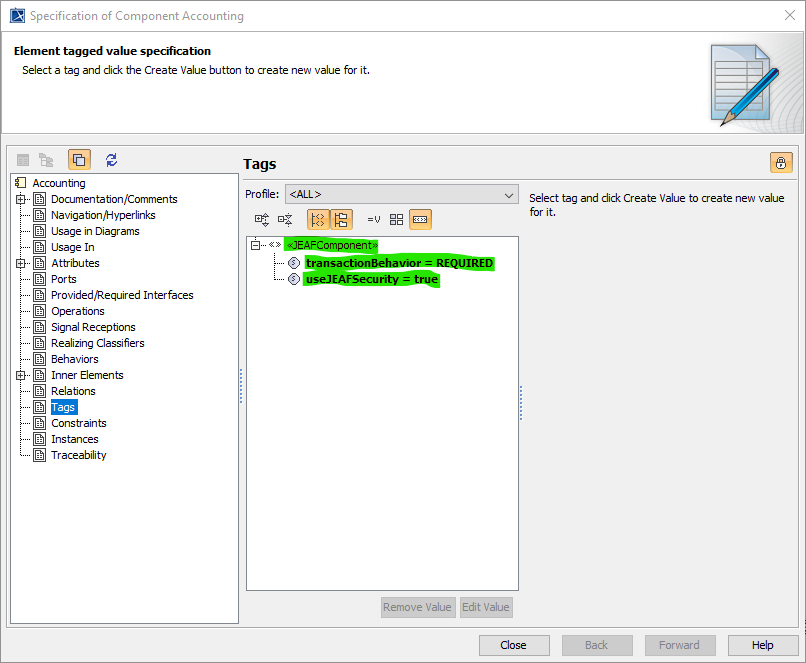The width and height of the screenshot is (806, 663).
Task: Toggle the group-by-stereotype button in the Tags toolbar
Action: (x=318, y=220)
